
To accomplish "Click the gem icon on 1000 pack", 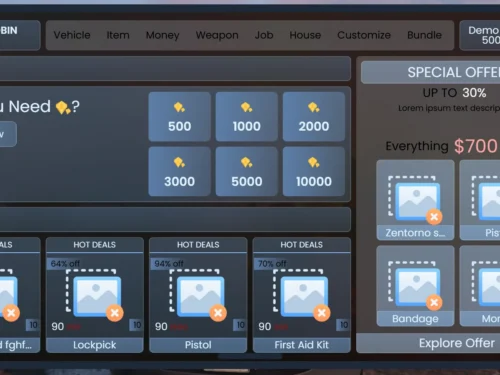I will pos(247,107).
